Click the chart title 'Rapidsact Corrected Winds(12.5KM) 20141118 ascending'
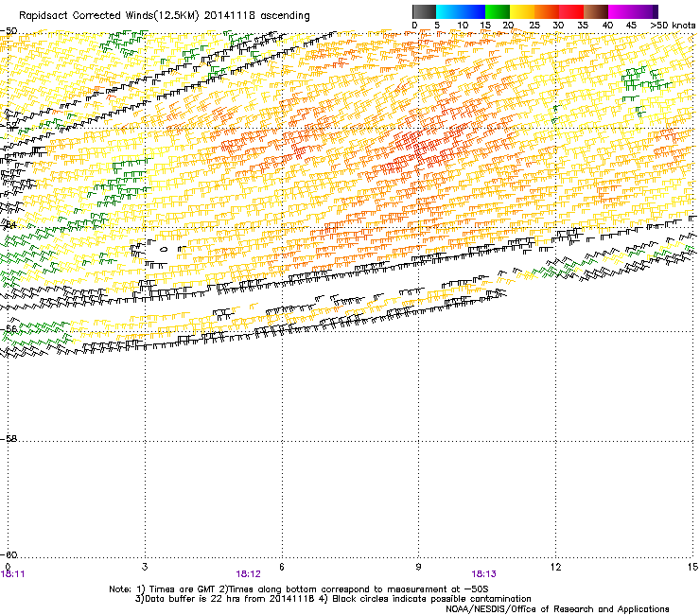 (165, 16)
